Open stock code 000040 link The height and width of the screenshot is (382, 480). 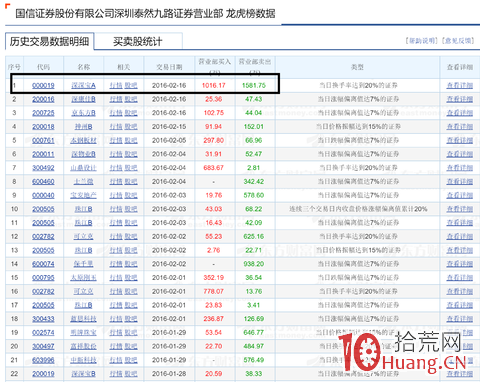(43, 195)
